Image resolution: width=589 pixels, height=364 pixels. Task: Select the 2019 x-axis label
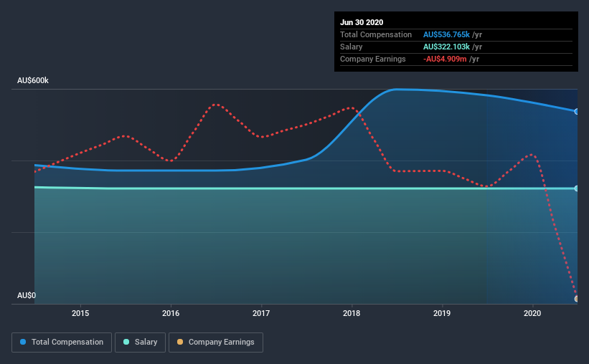442,313
